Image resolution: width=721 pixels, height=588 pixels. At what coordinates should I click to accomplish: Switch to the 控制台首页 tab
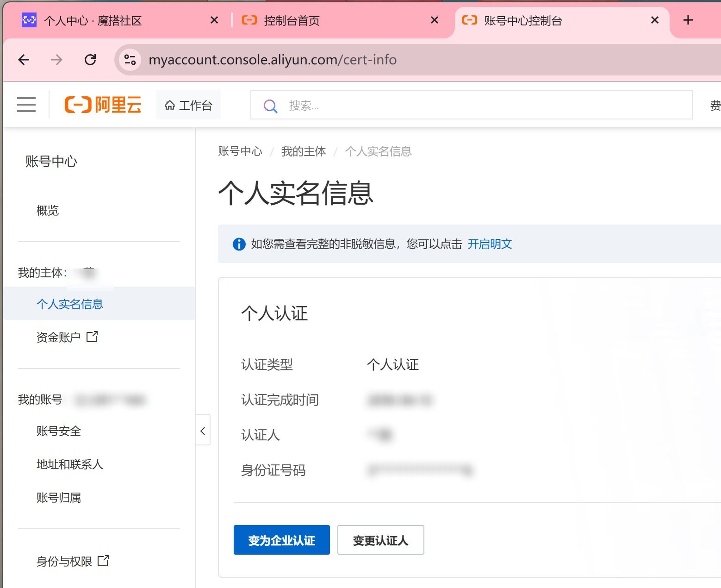(x=292, y=21)
